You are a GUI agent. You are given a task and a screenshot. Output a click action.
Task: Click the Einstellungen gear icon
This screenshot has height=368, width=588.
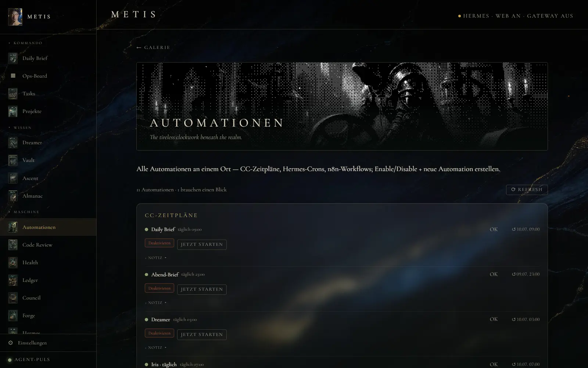coord(11,343)
